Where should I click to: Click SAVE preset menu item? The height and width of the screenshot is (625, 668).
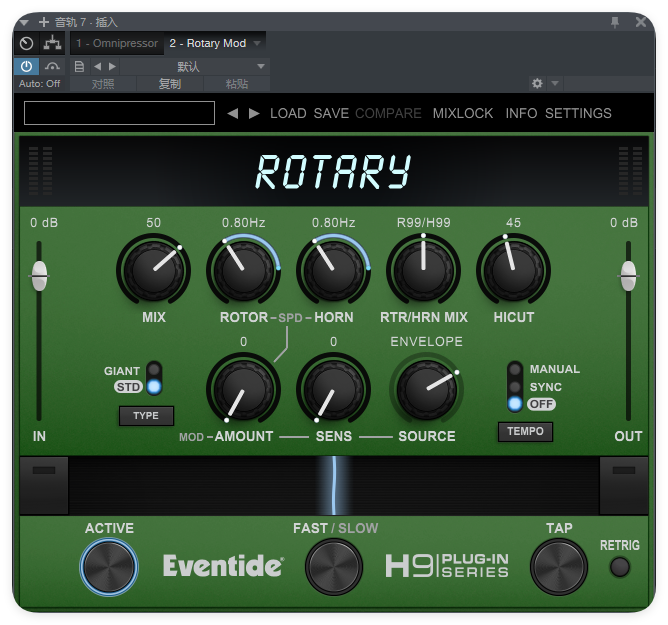point(331,113)
